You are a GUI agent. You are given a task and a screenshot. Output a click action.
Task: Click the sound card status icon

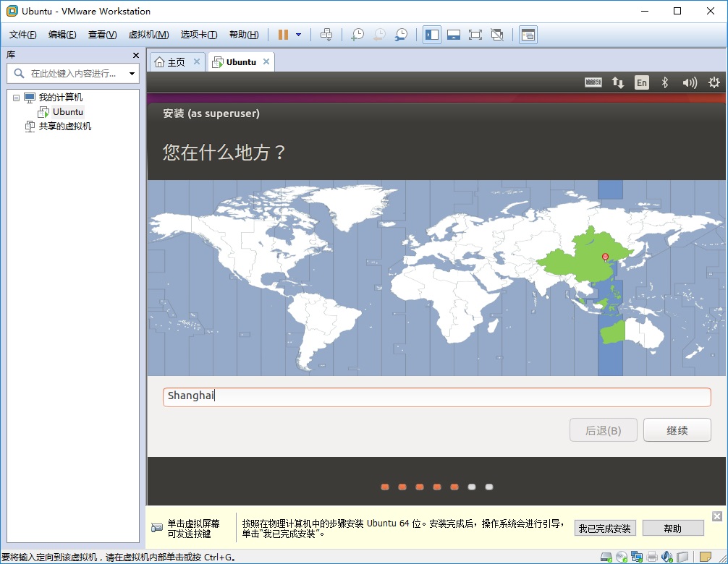tap(666, 557)
